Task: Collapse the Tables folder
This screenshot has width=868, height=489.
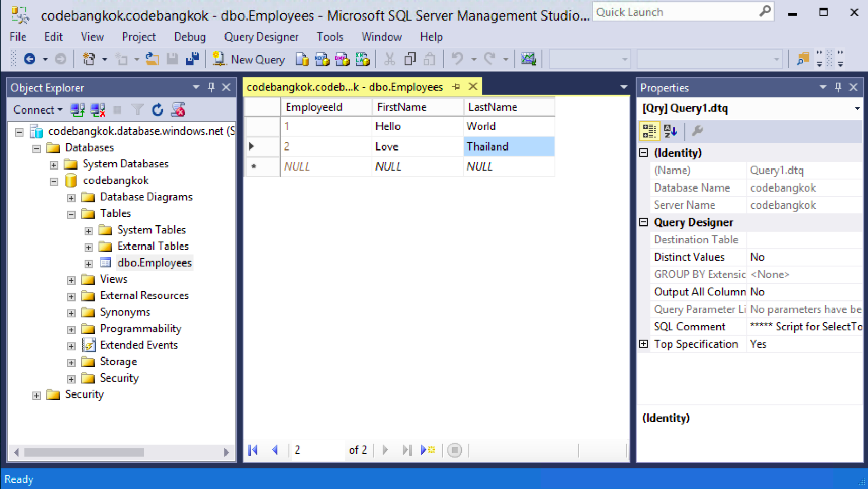Action: pyautogui.click(x=71, y=214)
